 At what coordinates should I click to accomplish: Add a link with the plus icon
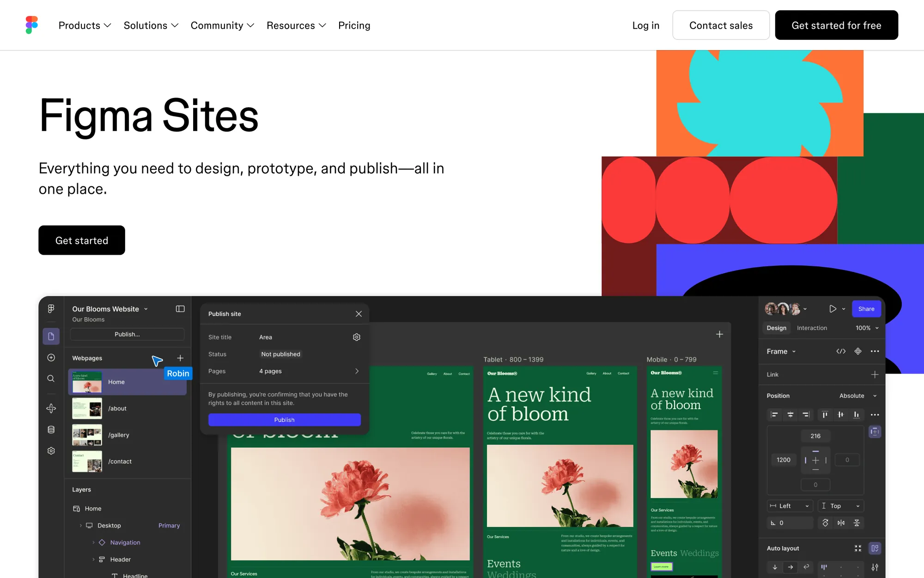pos(875,375)
